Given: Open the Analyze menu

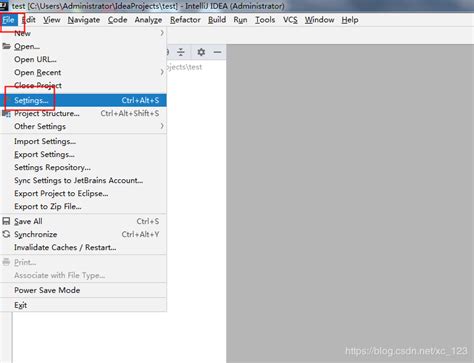Looking at the screenshot, I should [148, 20].
